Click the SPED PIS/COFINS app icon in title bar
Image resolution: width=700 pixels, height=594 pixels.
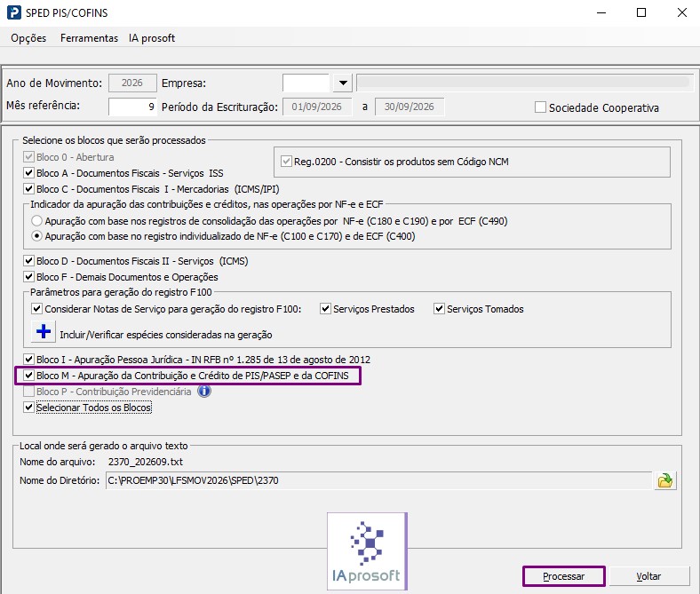click(x=14, y=12)
